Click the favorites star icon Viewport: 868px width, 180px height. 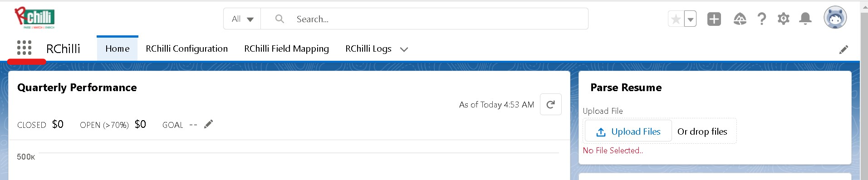tap(676, 19)
